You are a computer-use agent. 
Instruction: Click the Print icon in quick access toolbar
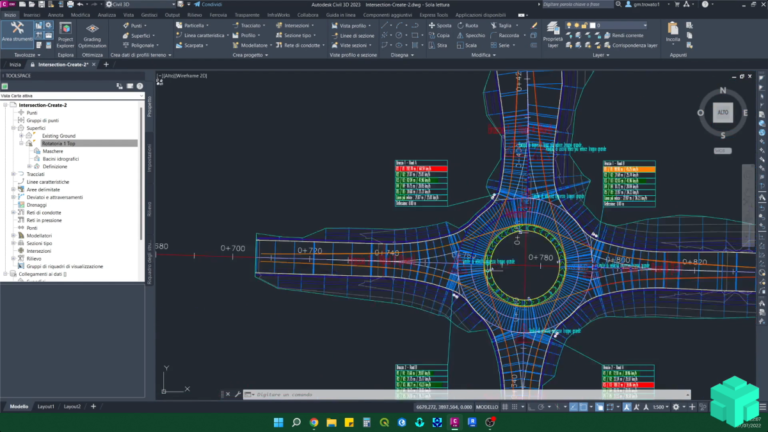pyautogui.click(x=70, y=4)
